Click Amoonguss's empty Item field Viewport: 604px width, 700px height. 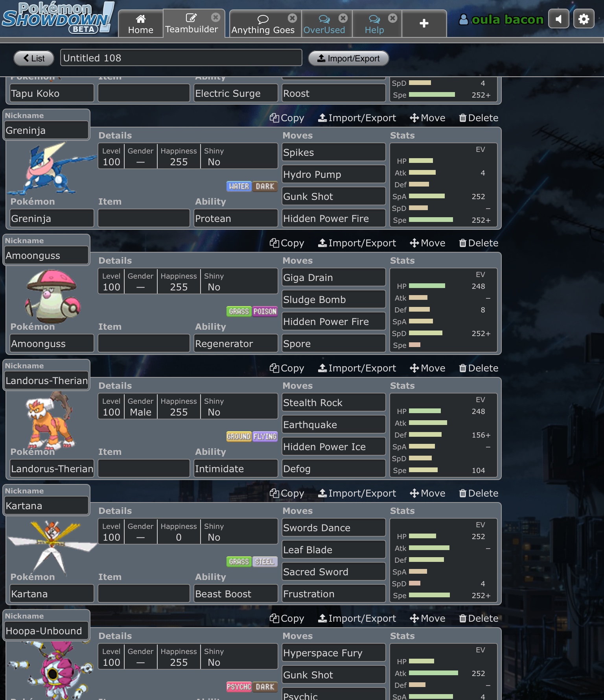point(144,344)
